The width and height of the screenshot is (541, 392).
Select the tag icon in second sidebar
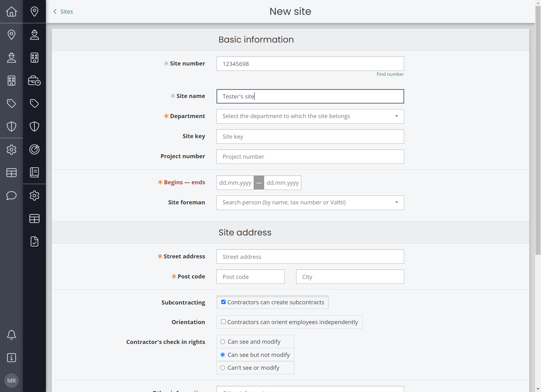pos(34,103)
